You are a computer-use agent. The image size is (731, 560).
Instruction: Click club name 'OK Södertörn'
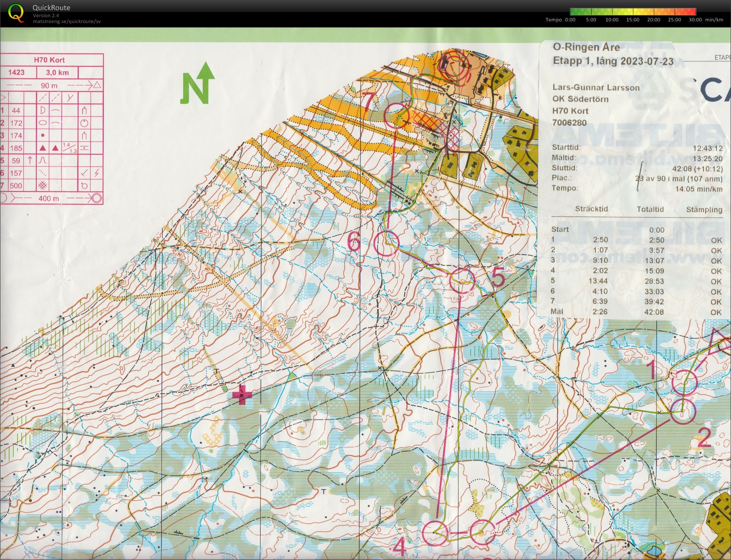tap(580, 99)
